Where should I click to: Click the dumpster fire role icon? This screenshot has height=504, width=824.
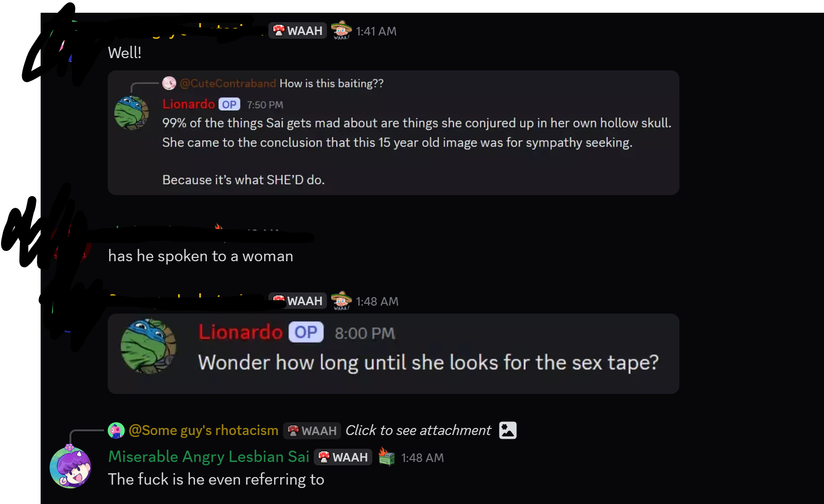pyautogui.click(x=386, y=457)
